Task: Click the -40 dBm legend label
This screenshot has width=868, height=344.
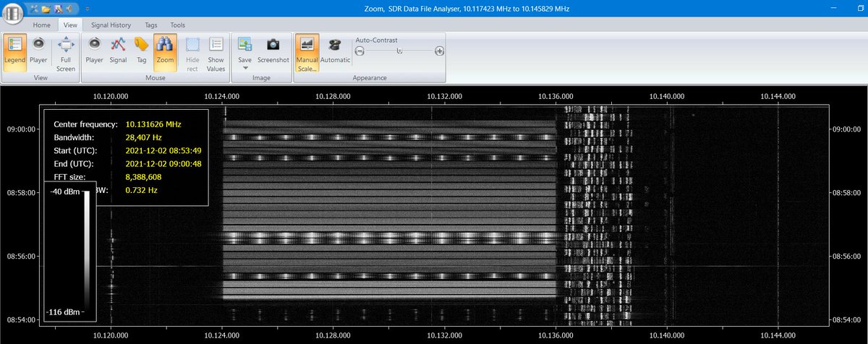Action: pyautogui.click(x=64, y=191)
